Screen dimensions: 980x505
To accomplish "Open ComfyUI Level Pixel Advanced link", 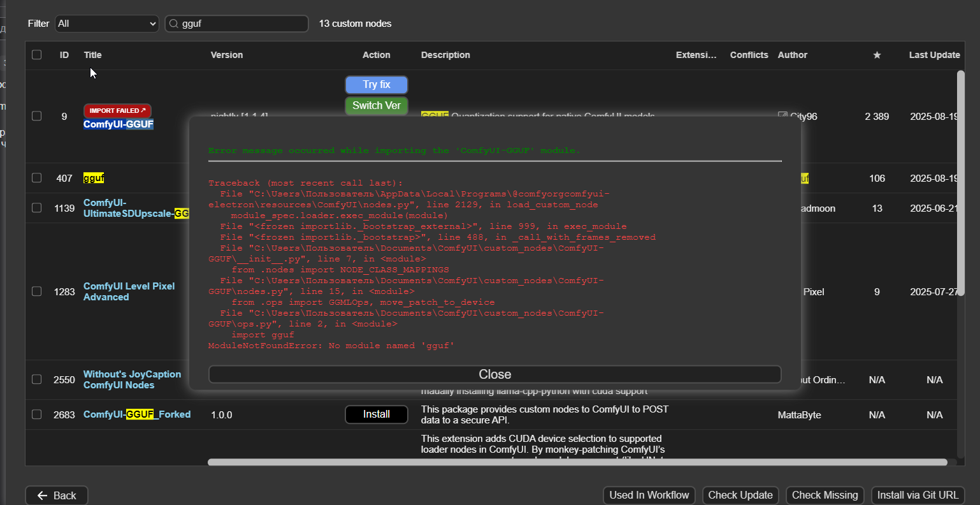I will [129, 291].
